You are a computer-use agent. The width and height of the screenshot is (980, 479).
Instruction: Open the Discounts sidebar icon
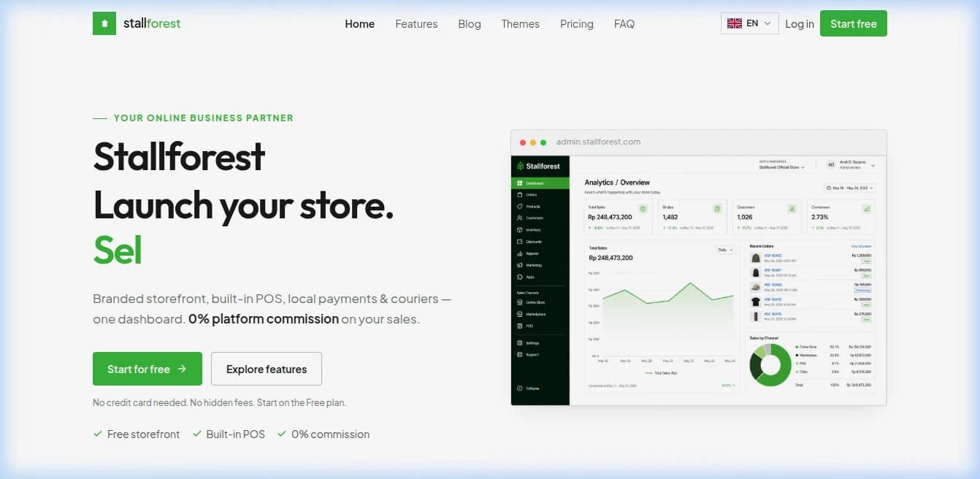(x=519, y=242)
